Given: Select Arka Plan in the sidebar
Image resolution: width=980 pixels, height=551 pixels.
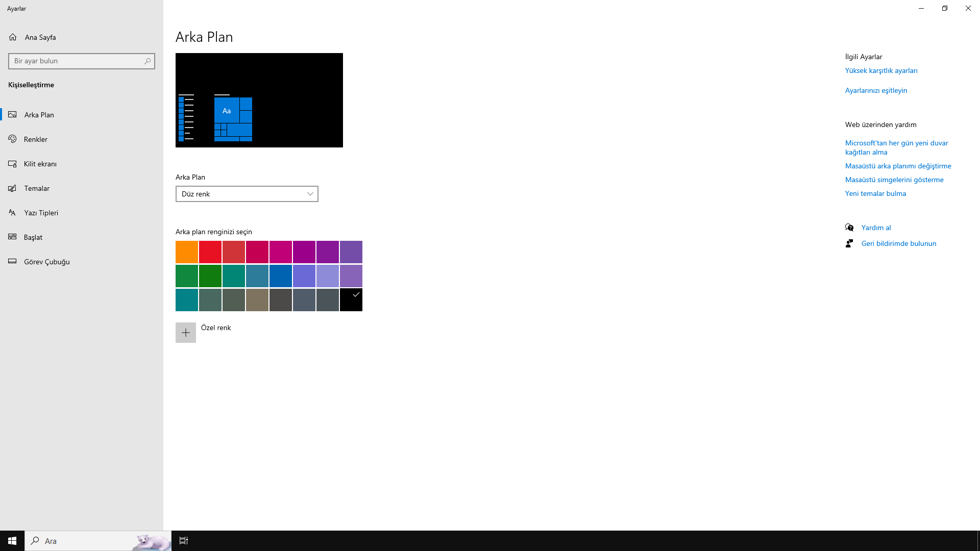Looking at the screenshot, I should click(x=39, y=115).
